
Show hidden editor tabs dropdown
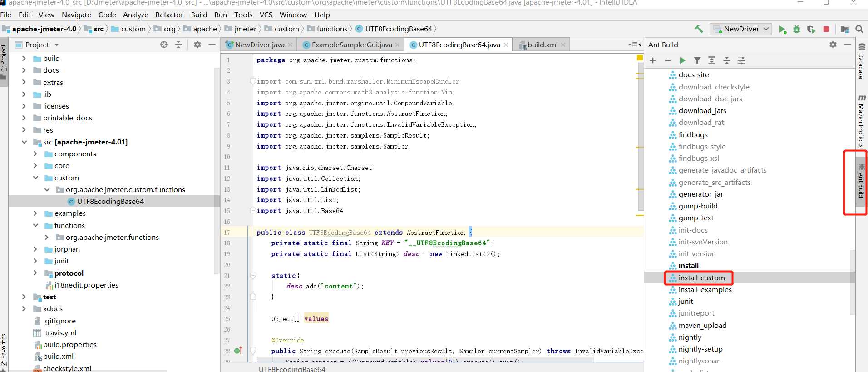[x=635, y=45]
